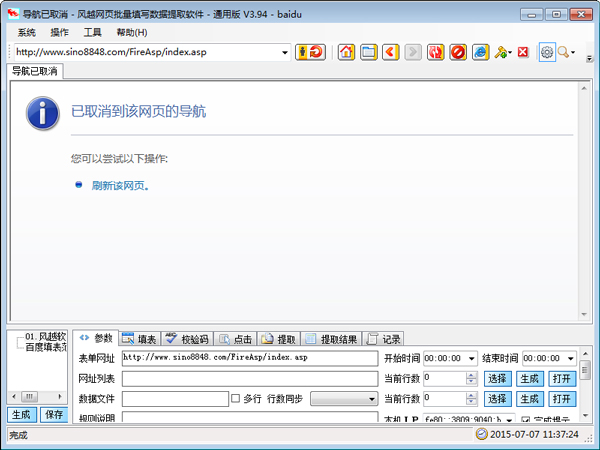This screenshot has width=600, height=450.
Task: Expand the URL address bar dropdown
Action: coord(285,52)
